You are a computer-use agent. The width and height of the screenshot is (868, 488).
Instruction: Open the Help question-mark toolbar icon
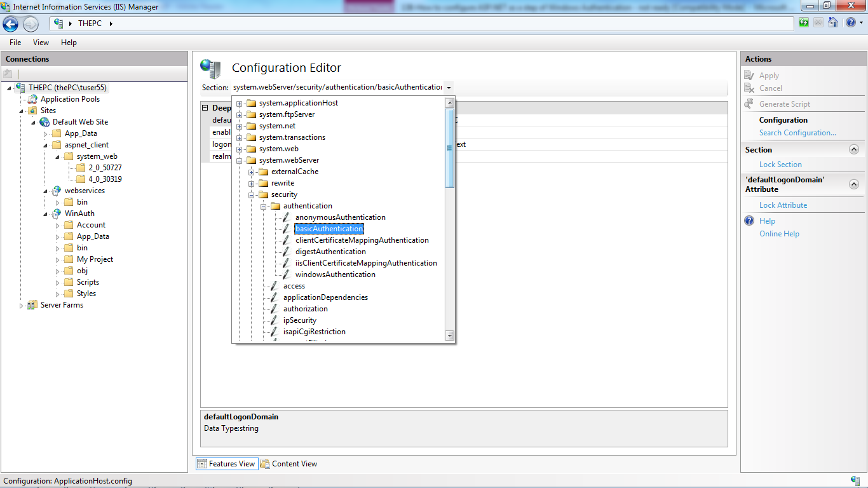pos(850,22)
